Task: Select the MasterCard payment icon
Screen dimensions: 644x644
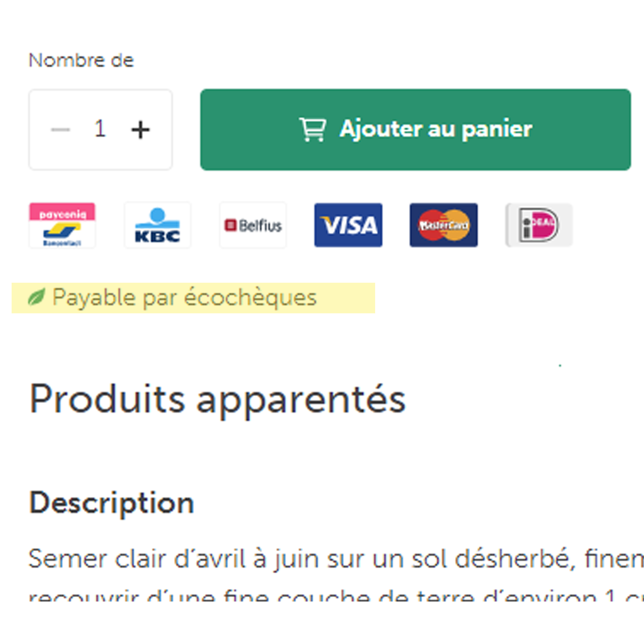Action: click(443, 225)
